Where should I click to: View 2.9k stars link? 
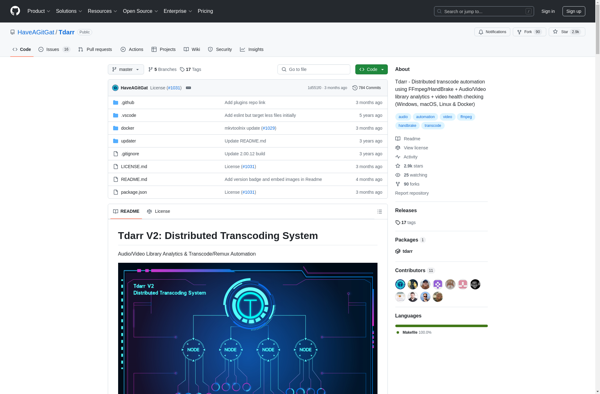point(409,166)
